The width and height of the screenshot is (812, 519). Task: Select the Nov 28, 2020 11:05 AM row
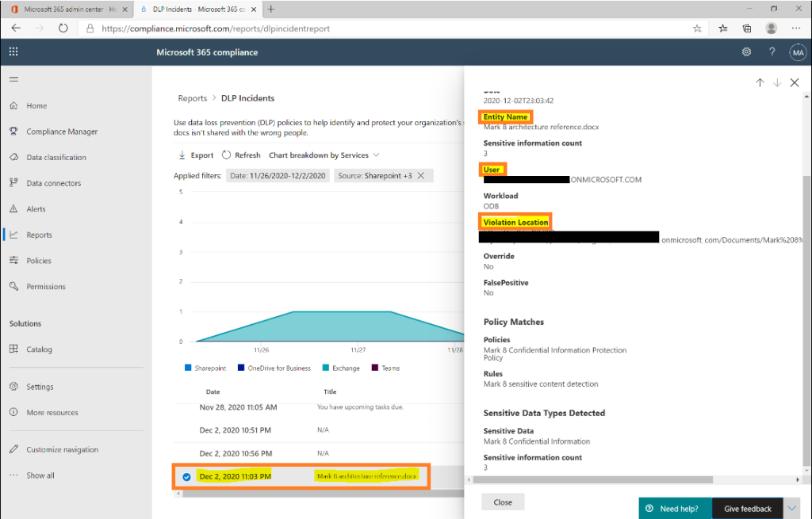(x=319, y=408)
